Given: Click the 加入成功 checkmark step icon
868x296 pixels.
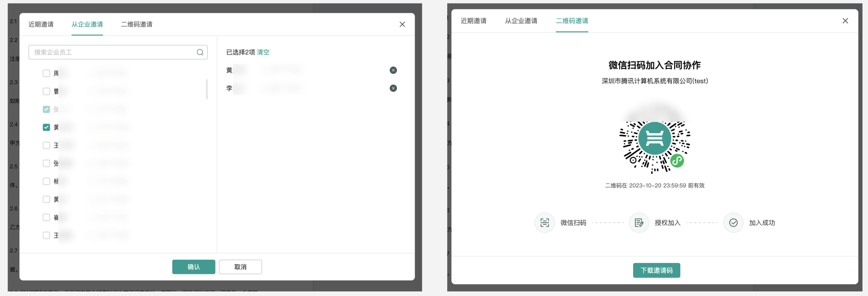Looking at the screenshot, I should click(x=734, y=223).
